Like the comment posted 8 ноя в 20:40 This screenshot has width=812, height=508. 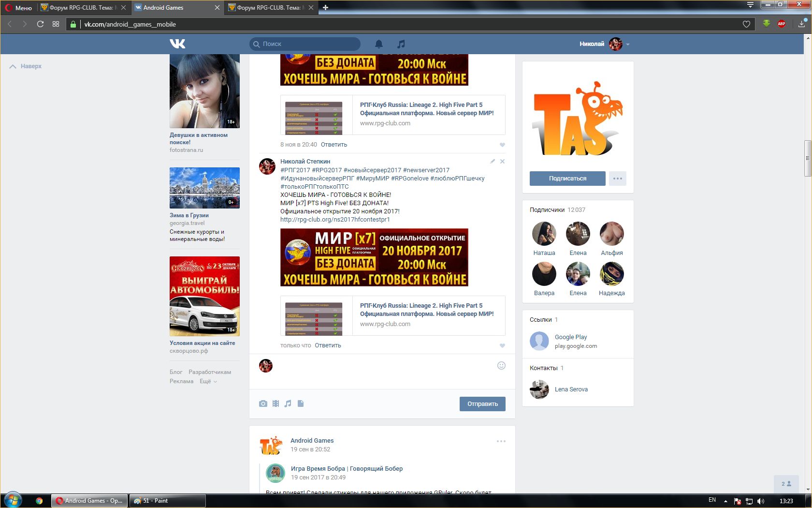502,145
